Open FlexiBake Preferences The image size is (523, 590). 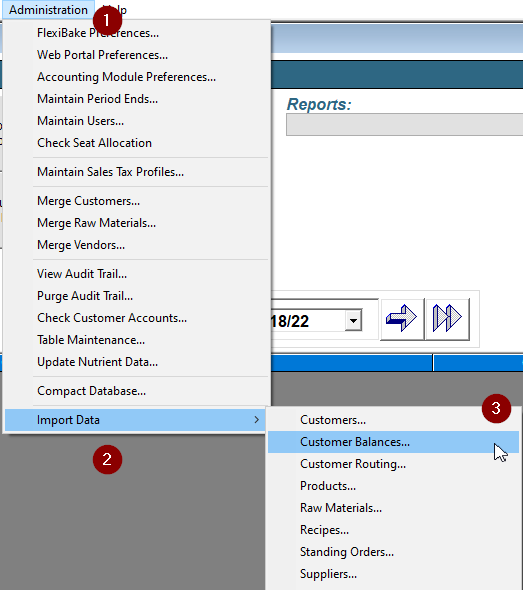[x=137, y=33]
